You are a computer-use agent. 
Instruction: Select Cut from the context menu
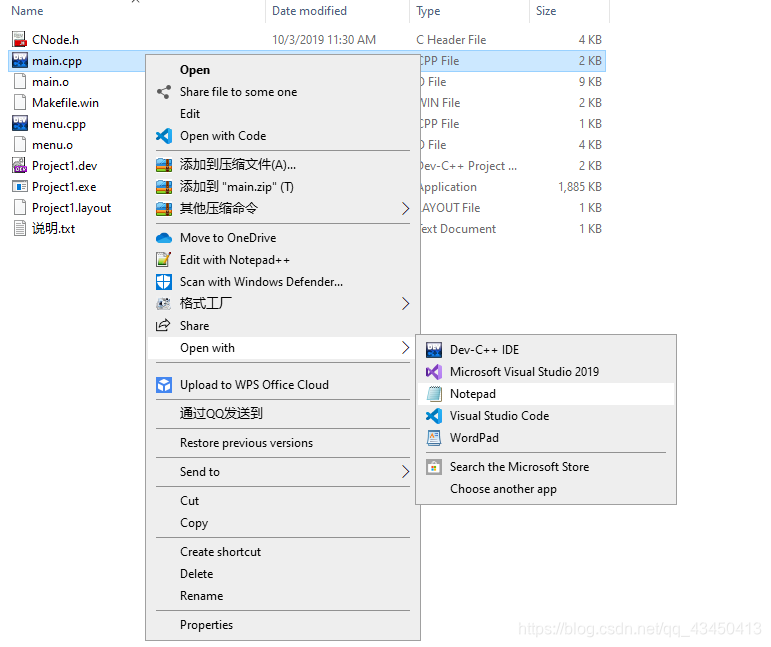click(x=283, y=500)
